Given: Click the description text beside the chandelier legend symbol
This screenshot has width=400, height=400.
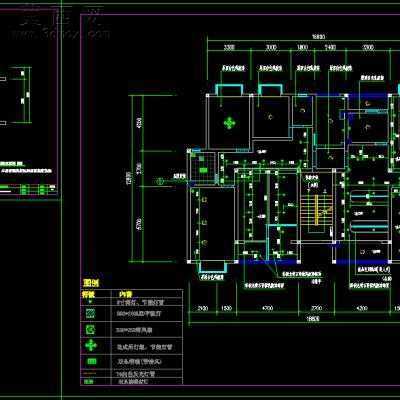Looking at the screenshot, I should 144,347.
